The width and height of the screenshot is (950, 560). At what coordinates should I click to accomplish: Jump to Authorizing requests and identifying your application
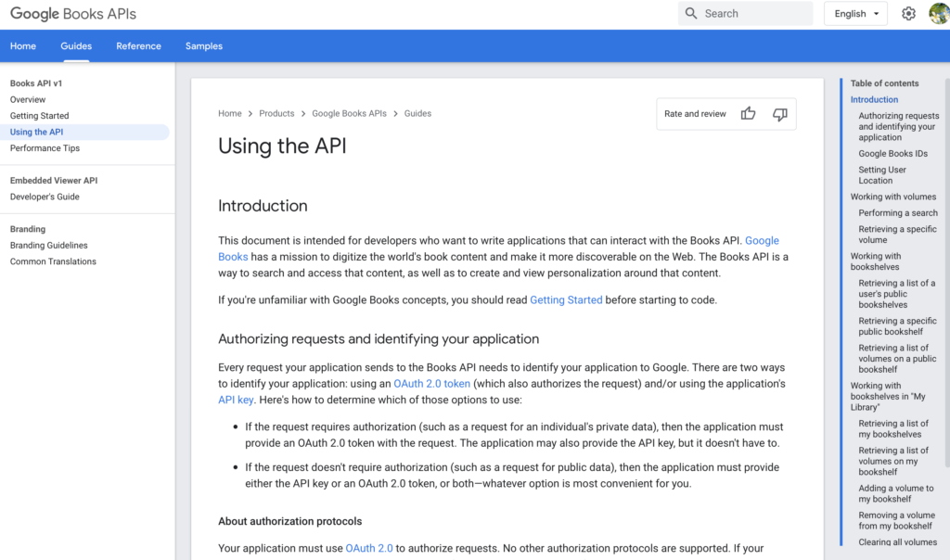pyautogui.click(x=898, y=126)
